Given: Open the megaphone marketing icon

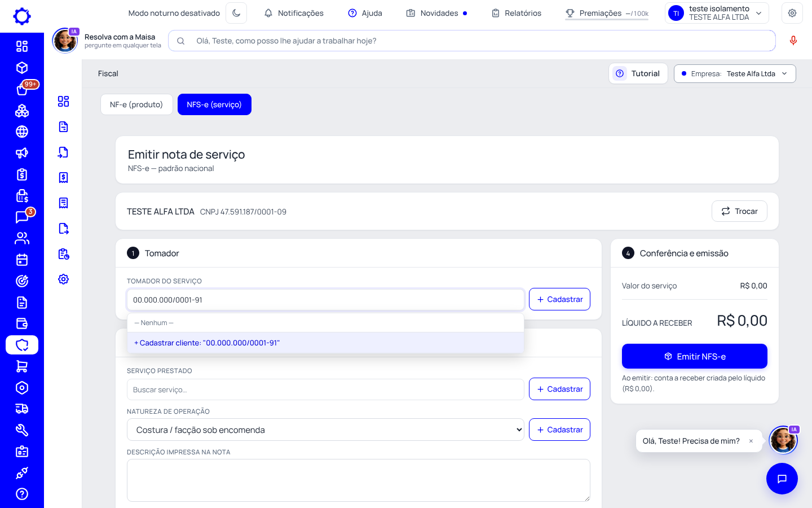Looking at the screenshot, I should (22, 153).
